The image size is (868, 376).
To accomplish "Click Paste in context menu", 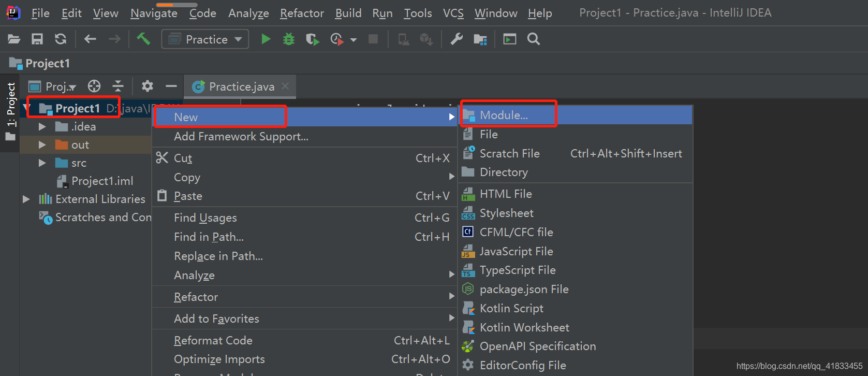I will (304, 196).
